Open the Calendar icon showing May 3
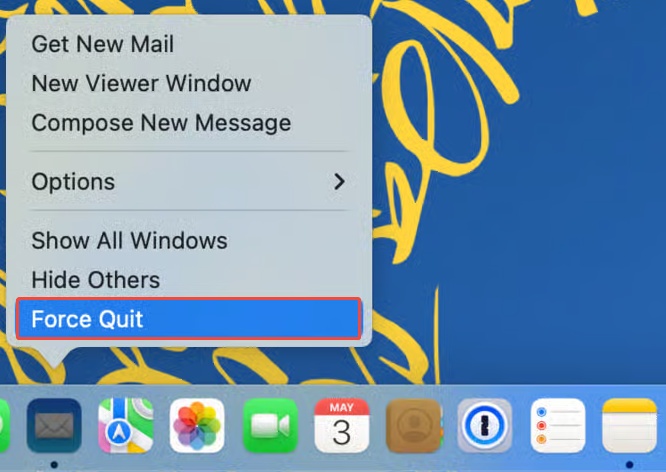Screen dimensions: 666x472 click(x=342, y=426)
